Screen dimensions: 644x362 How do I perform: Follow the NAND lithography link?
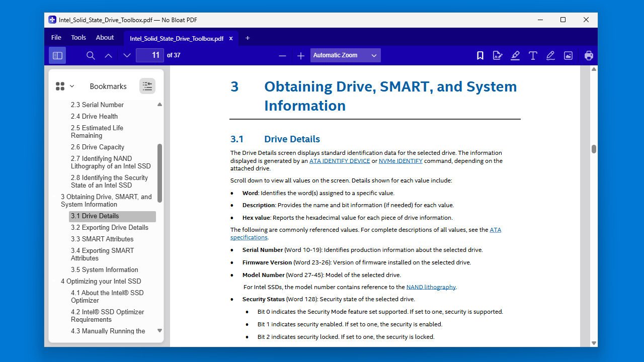click(431, 287)
